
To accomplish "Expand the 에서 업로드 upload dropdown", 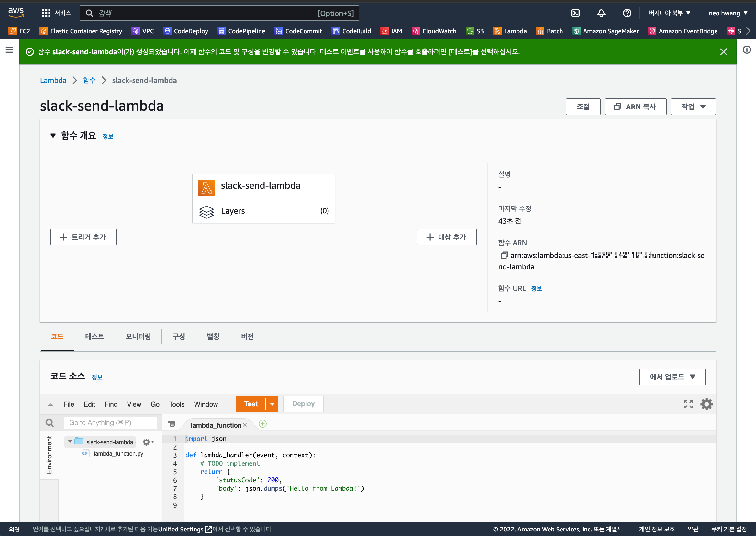I will click(672, 377).
